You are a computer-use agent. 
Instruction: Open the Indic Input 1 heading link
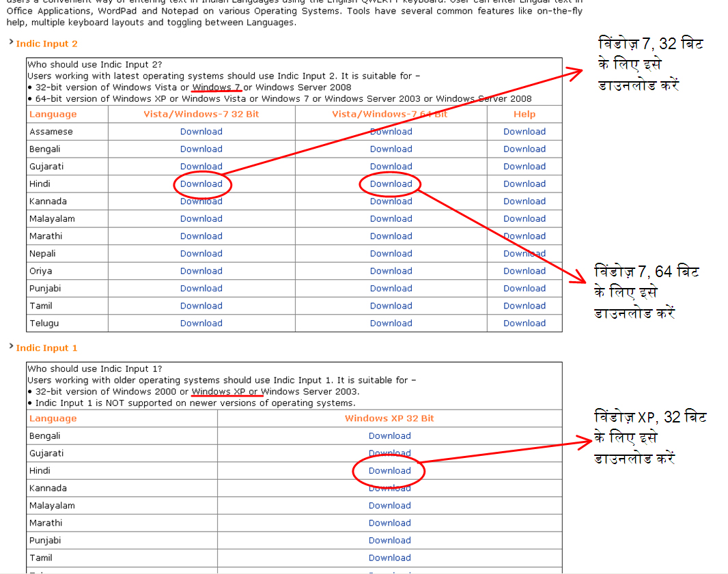[x=47, y=348]
